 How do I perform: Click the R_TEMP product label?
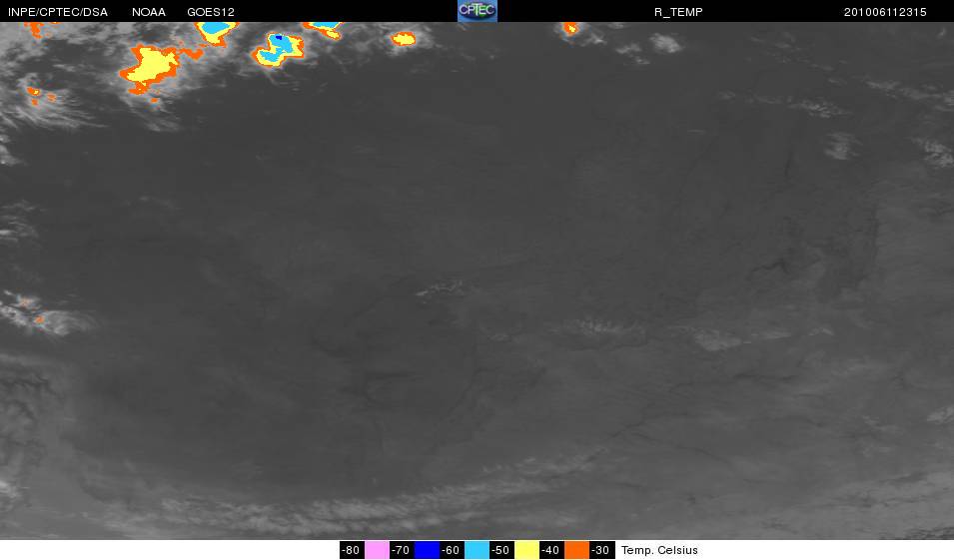[x=678, y=12]
